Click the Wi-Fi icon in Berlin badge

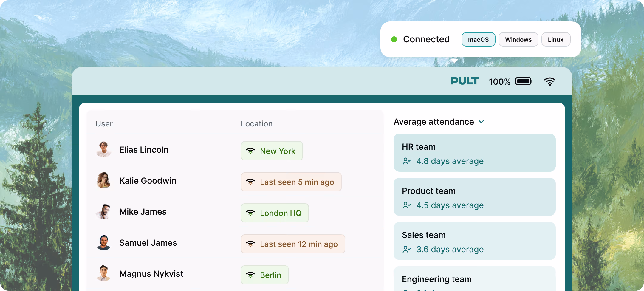[250, 275]
